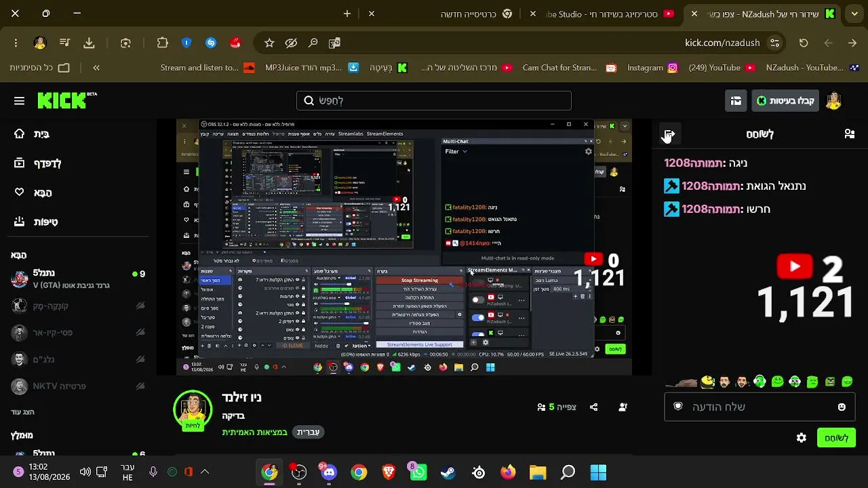
Task: Click the live stream video player
Action: click(x=405, y=247)
